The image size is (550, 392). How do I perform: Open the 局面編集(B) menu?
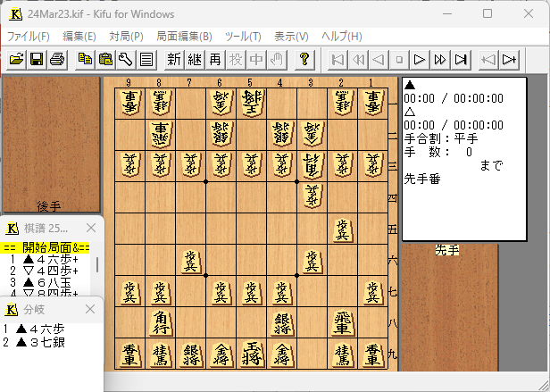coord(184,36)
